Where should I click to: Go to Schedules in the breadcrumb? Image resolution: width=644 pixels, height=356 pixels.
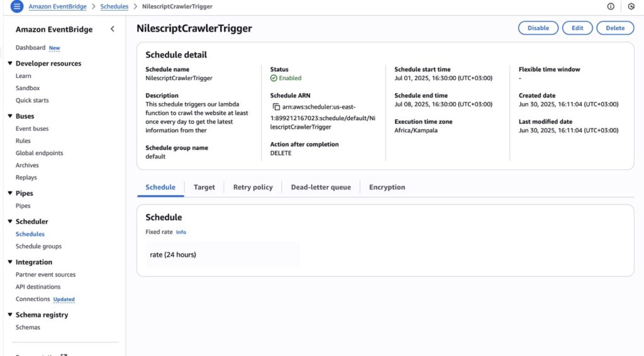[114, 6]
